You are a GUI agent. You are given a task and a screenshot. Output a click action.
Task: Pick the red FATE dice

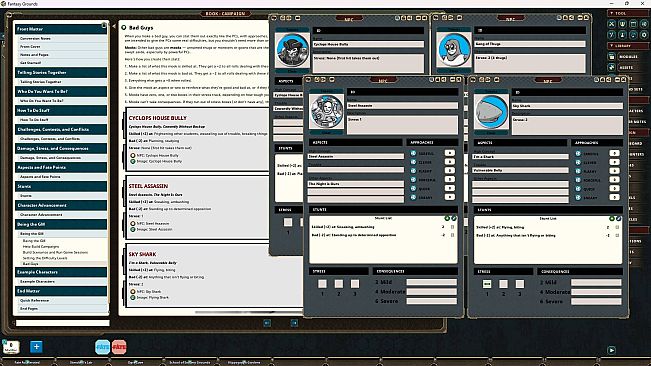(x=119, y=346)
